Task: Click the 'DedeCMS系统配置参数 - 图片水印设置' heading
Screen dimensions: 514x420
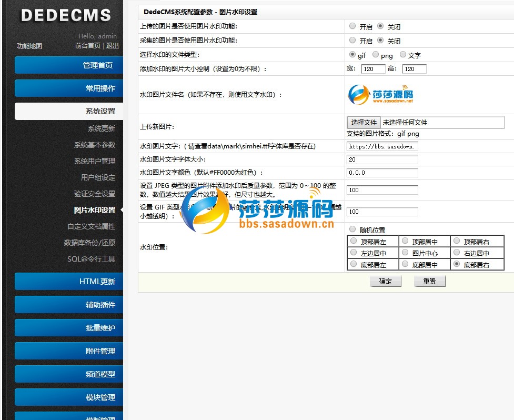Action: pyautogui.click(x=200, y=12)
